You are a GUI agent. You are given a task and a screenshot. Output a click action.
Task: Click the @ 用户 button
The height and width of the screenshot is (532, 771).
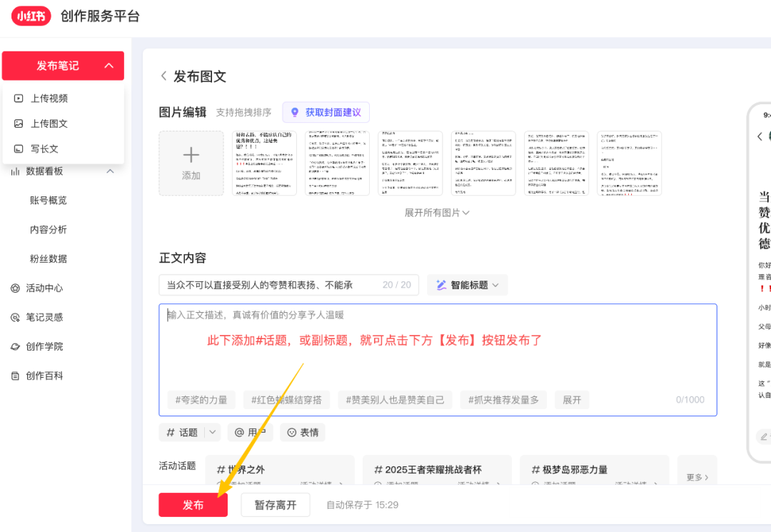[251, 432]
